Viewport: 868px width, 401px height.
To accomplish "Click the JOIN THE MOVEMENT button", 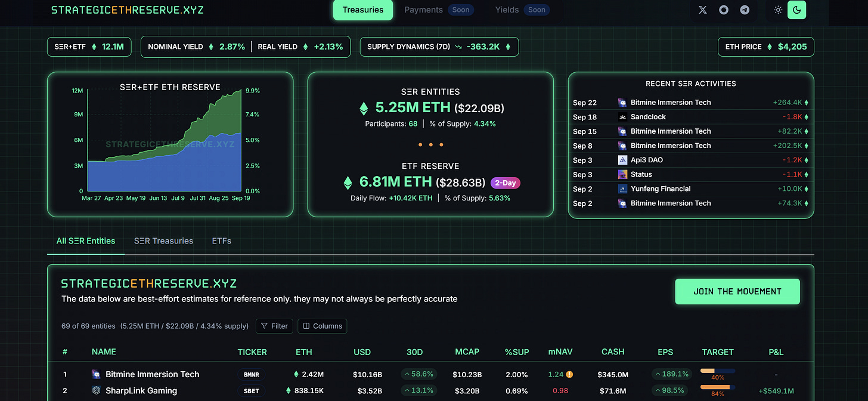I will pos(737,291).
